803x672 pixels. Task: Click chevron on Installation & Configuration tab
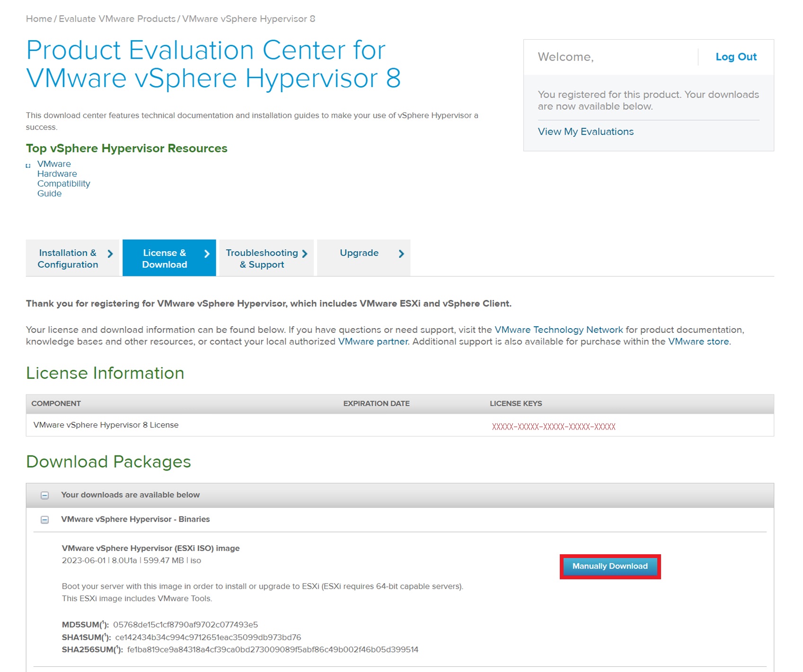(x=110, y=254)
